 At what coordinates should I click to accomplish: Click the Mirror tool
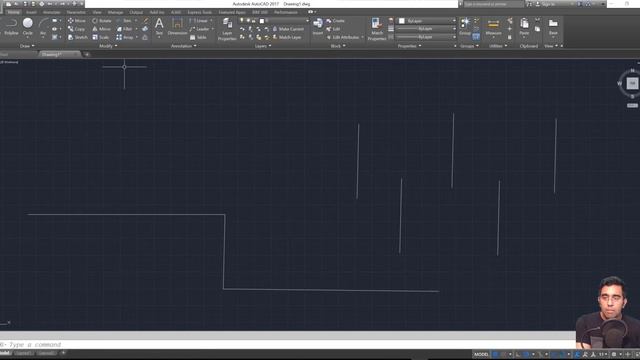101,29
